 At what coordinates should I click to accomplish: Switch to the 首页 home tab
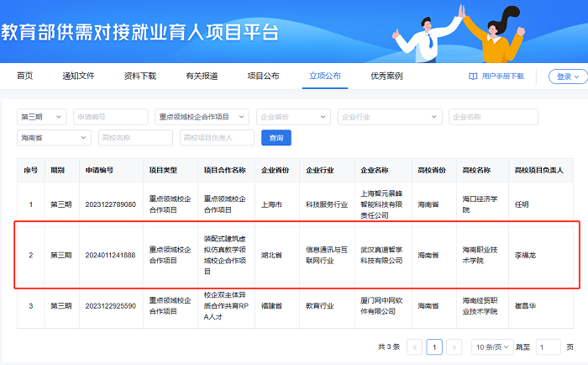tap(25, 76)
